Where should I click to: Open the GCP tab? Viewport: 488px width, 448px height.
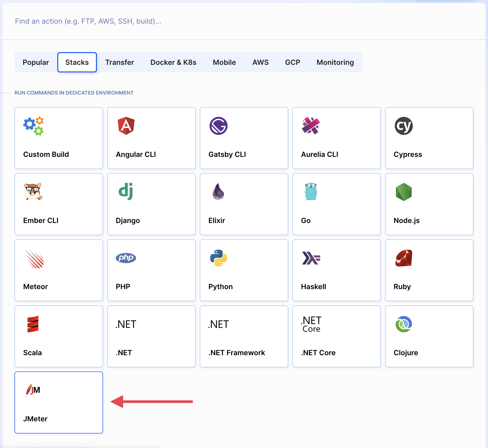click(x=292, y=62)
